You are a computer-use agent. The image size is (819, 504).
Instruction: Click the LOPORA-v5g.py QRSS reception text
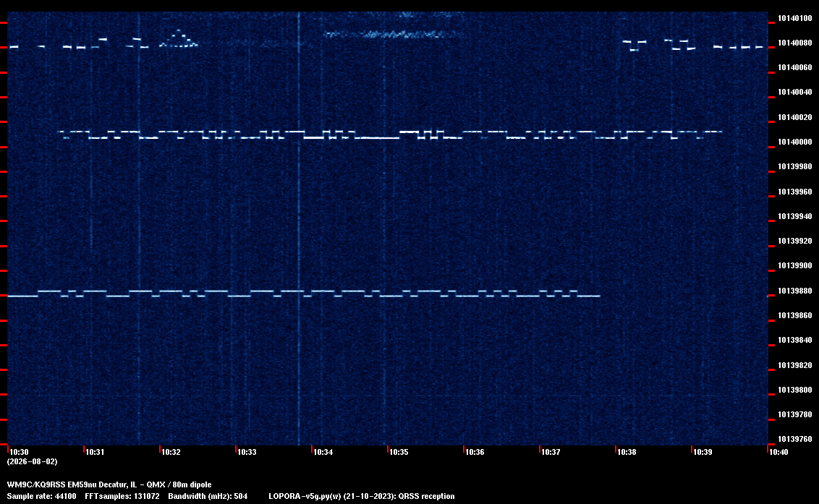(362, 496)
